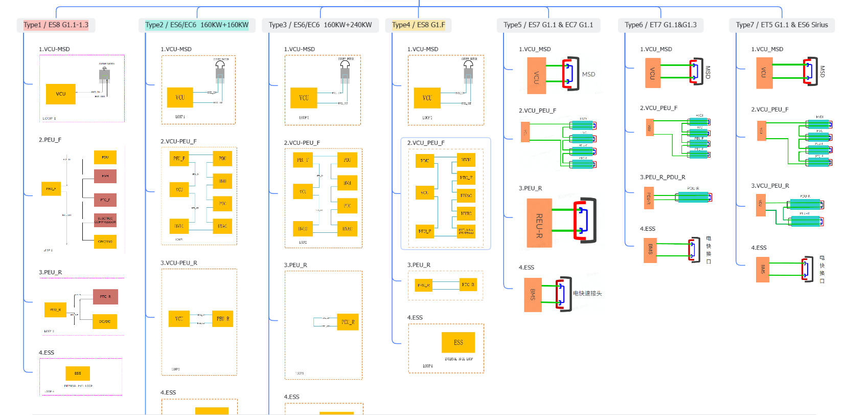
Task: Click 1.VCU_MSD label under Type5
Action: click(x=535, y=49)
